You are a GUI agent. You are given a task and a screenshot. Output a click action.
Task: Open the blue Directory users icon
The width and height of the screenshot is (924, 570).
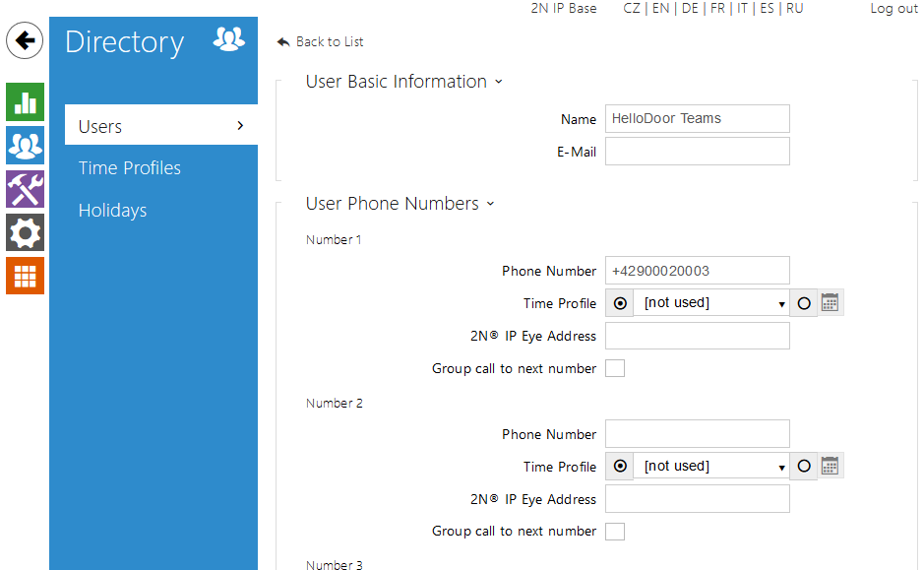click(x=25, y=146)
